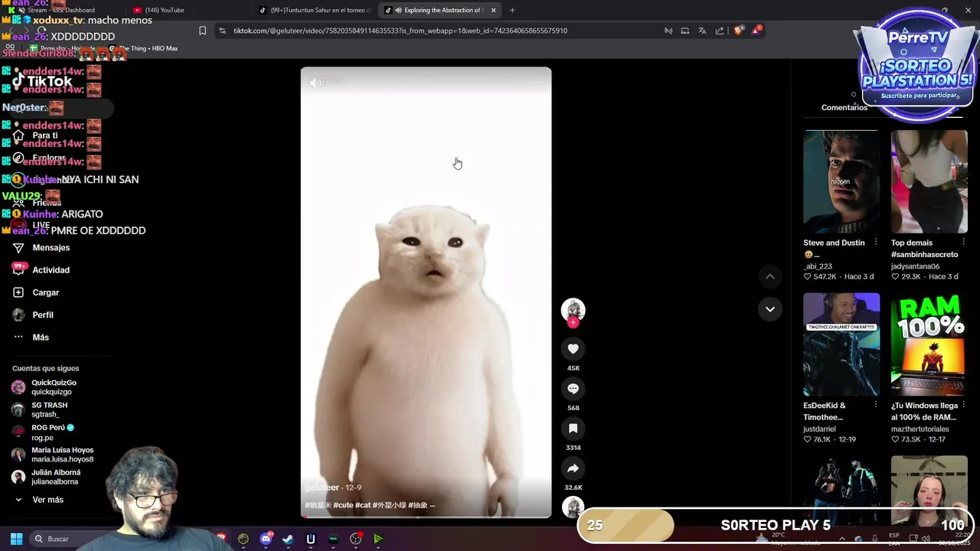Click the Brave shields lion icon
This screenshot has height=551, width=980.
click(x=738, y=31)
